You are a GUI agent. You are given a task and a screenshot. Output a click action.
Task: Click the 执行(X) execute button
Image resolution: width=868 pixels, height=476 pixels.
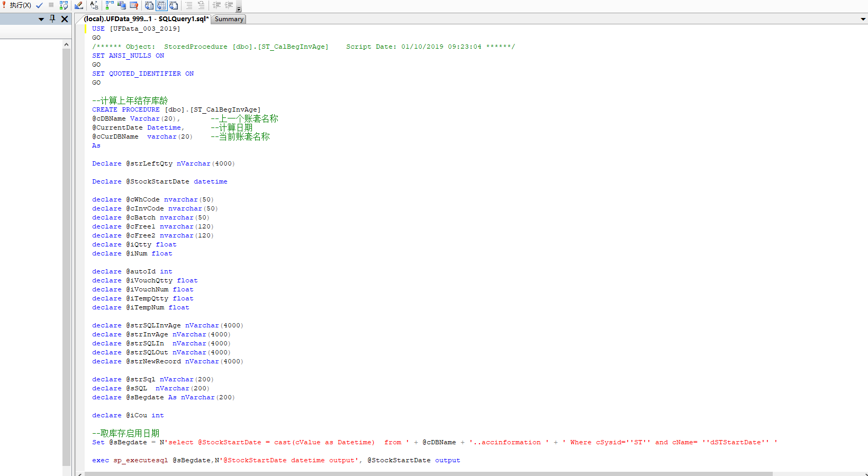17,5
